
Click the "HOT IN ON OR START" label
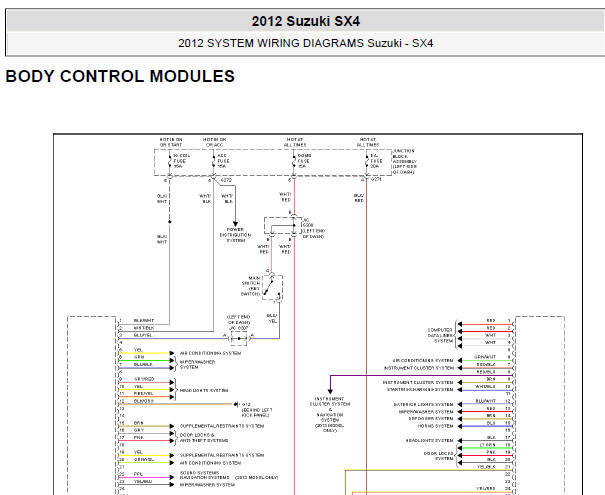click(171, 142)
